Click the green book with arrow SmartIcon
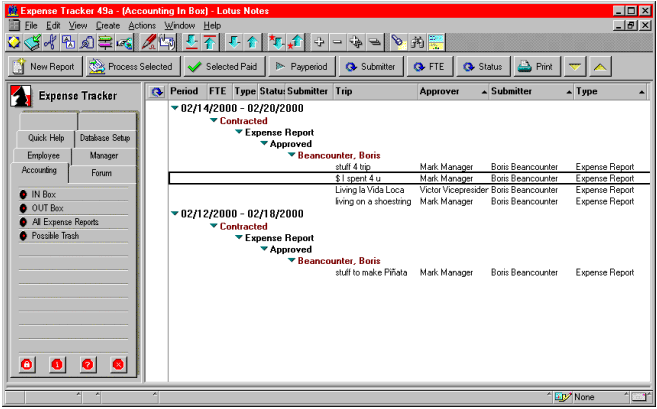Viewport: 657px width, 409px height. [x=32, y=42]
